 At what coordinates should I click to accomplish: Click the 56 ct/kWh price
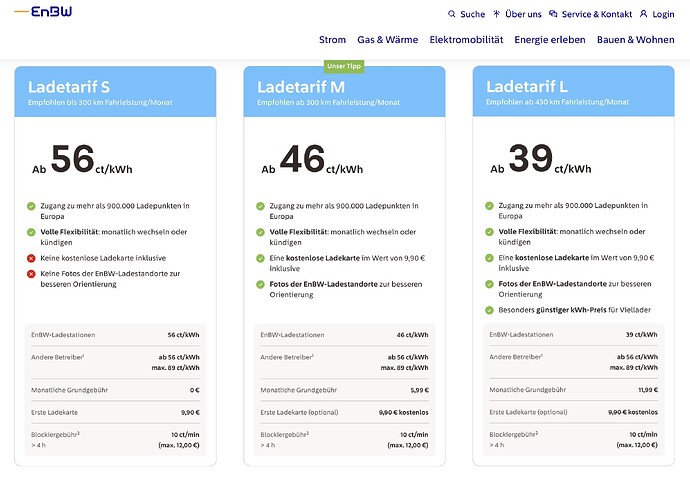[82, 159]
